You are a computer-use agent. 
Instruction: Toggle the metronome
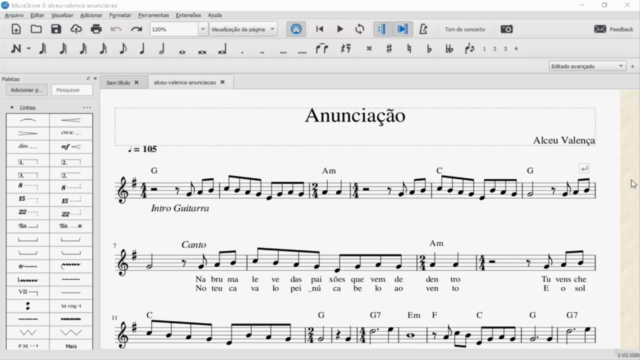pos(423,29)
